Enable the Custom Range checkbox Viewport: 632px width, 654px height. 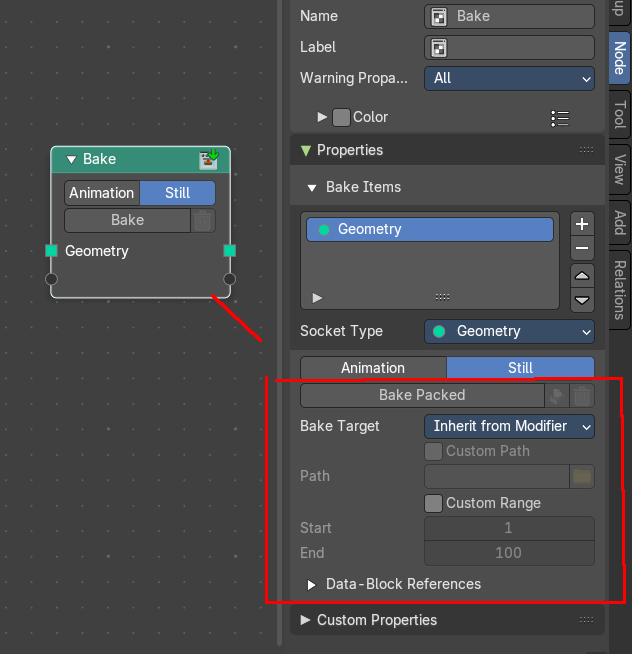(x=433, y=503)
